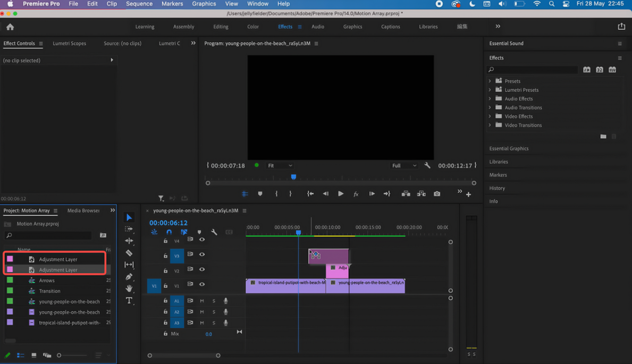Toggle V3 track output eye
This screenshot has width=632, height=364.
pos(202,255)
